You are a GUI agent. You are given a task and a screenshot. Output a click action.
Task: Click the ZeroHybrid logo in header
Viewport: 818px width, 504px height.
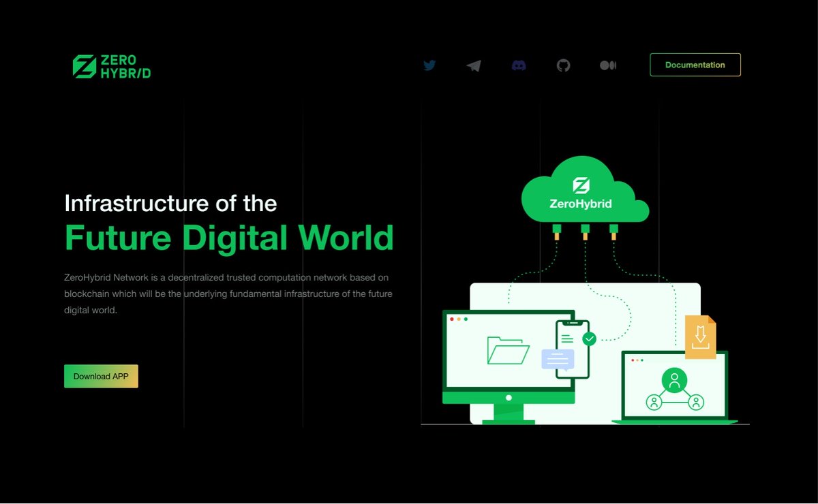coord(112,66)
